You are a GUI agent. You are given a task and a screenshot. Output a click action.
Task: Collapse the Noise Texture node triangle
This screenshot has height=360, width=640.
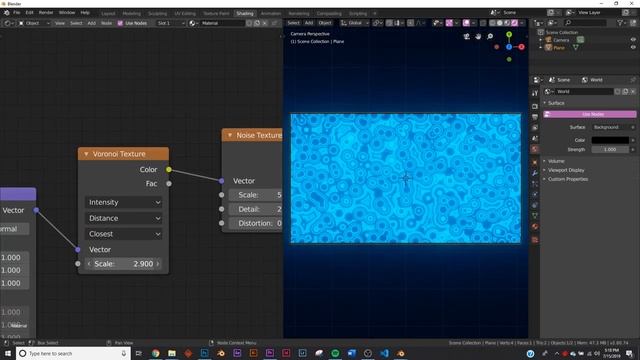click(230, 135)
